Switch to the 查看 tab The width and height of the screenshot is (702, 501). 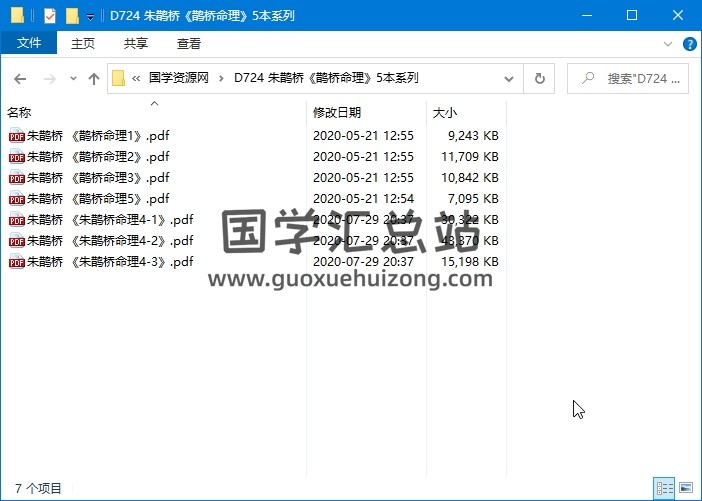(x=188, y=44)
